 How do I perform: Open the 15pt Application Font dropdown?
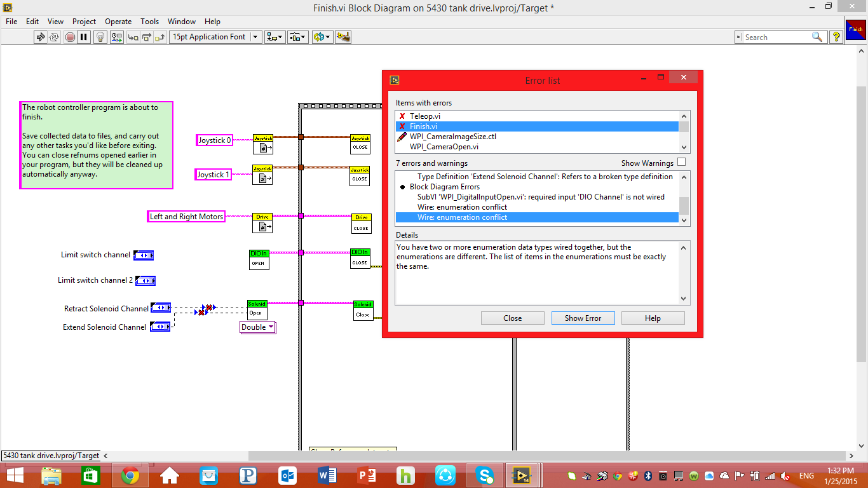coord(215,37)
